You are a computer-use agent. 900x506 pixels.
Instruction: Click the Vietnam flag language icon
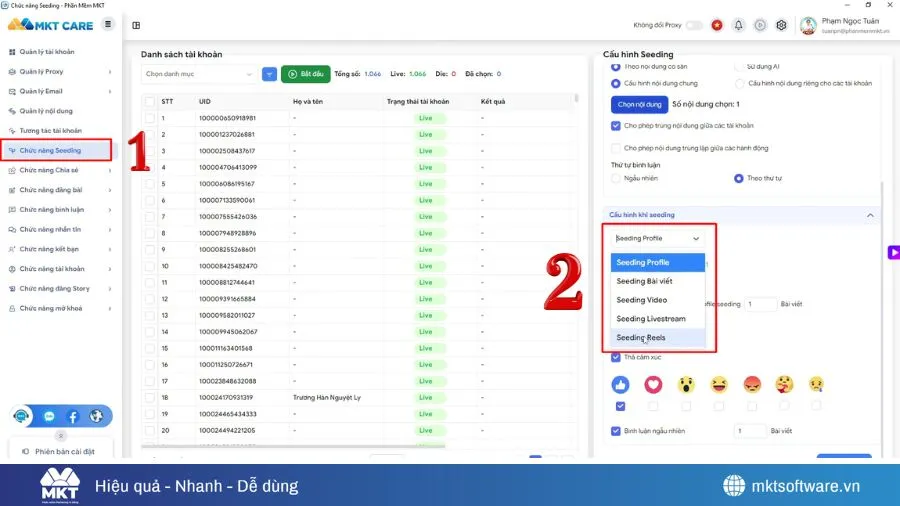[x=717, y=25]
